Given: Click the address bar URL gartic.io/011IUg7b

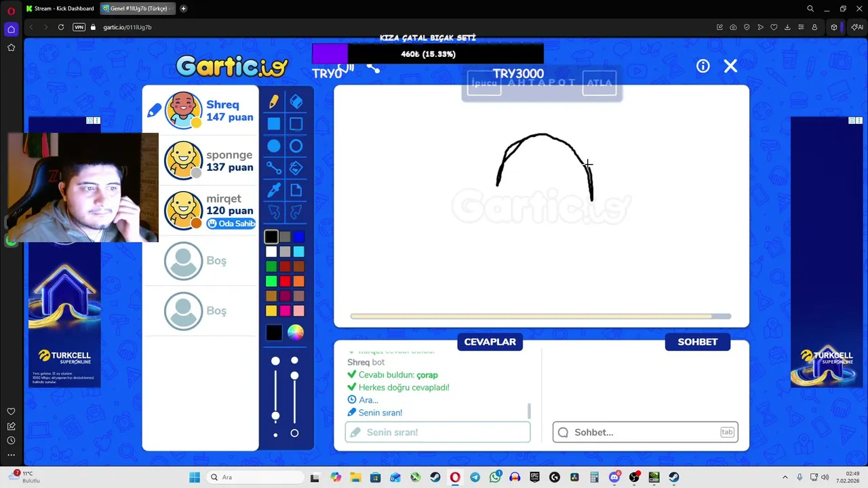Looking at the screenshot, I should (x=127, y=27).
